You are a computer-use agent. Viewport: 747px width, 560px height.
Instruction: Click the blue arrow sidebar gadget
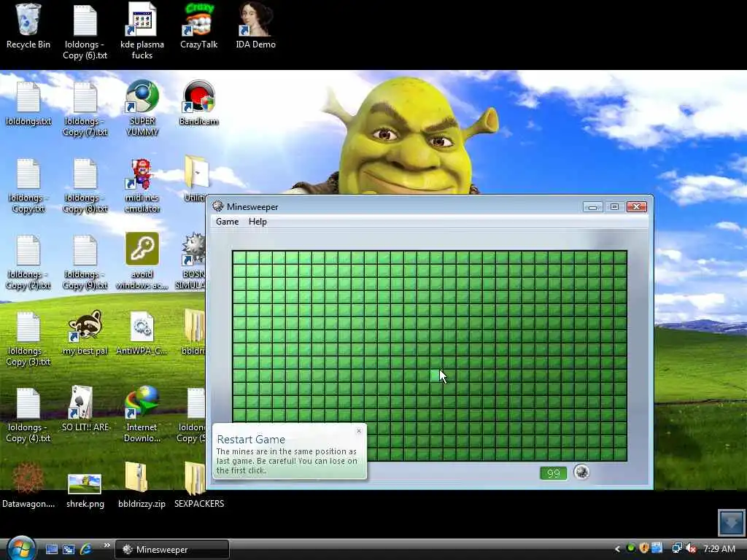click(731, 523)
